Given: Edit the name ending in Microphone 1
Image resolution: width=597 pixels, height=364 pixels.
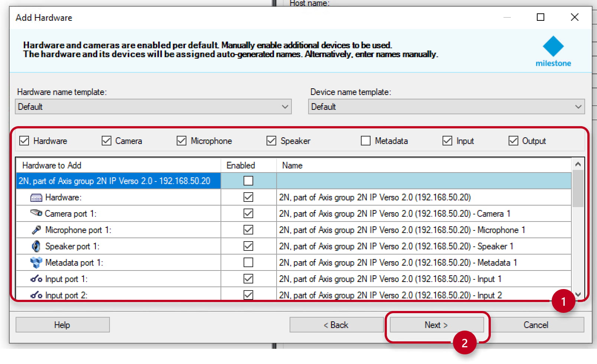Looking at the screenshot, I should (x=424, y=230).
